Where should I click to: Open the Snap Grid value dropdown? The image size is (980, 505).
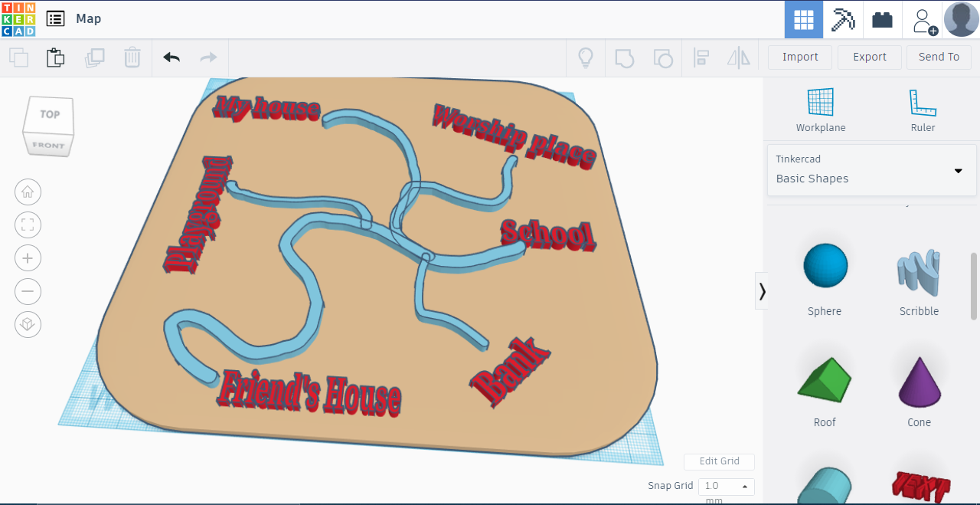click(x=743, y=486)
